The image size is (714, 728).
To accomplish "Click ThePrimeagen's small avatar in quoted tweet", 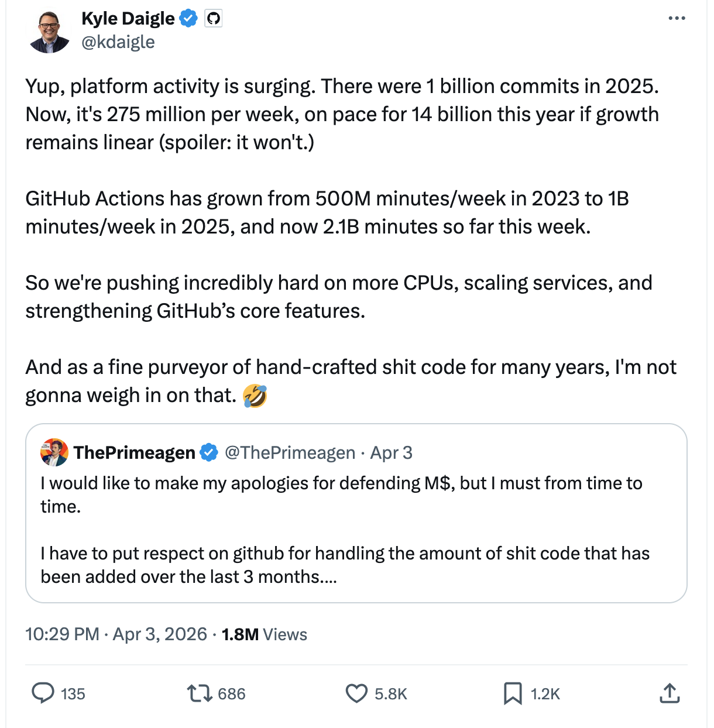I will (54, 452).
